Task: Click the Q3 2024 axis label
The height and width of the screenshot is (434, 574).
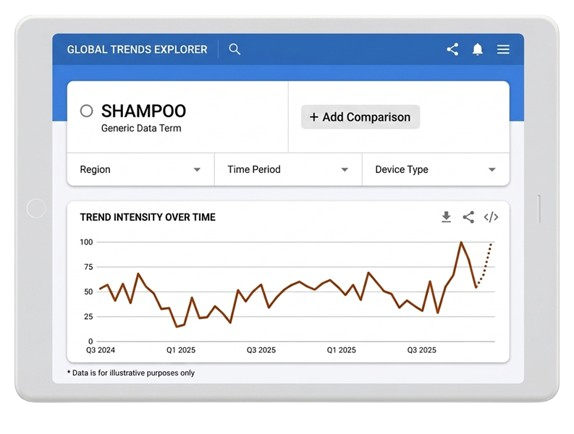Action: tap(100, 350)
